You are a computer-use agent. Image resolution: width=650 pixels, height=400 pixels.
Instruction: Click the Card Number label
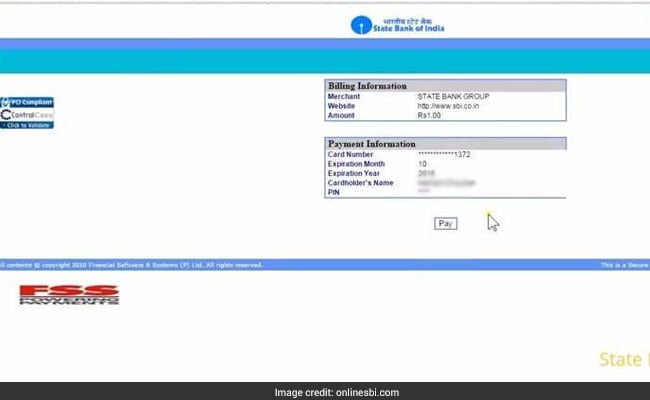click(350, 154)
